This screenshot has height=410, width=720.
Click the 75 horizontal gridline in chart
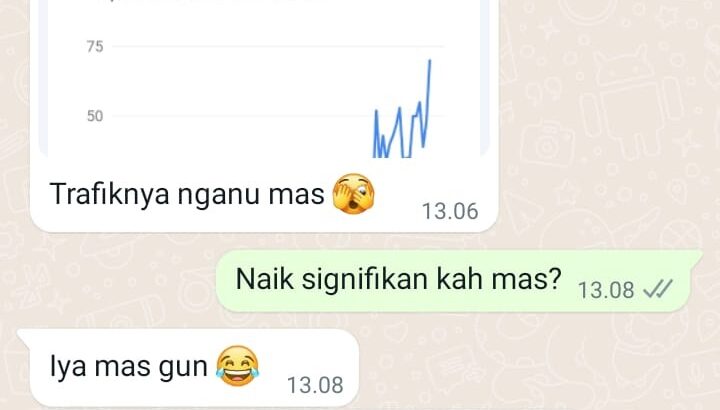[x=278, y=46]
